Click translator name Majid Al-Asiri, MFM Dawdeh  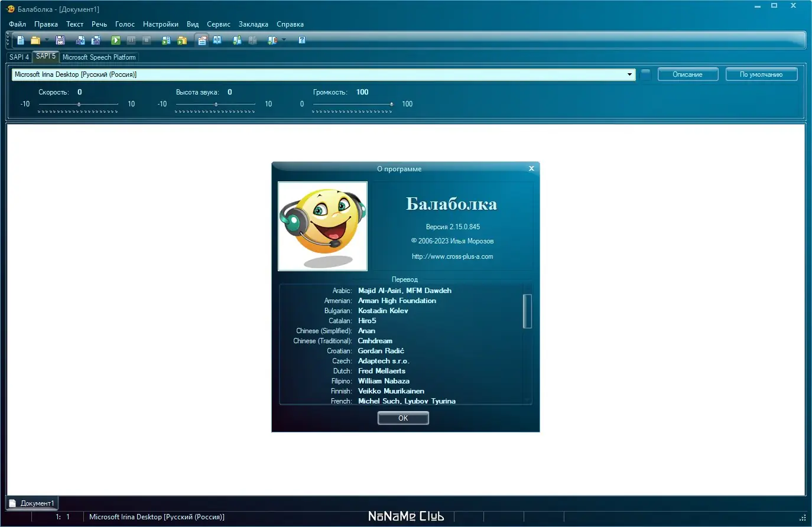[405, 291]
